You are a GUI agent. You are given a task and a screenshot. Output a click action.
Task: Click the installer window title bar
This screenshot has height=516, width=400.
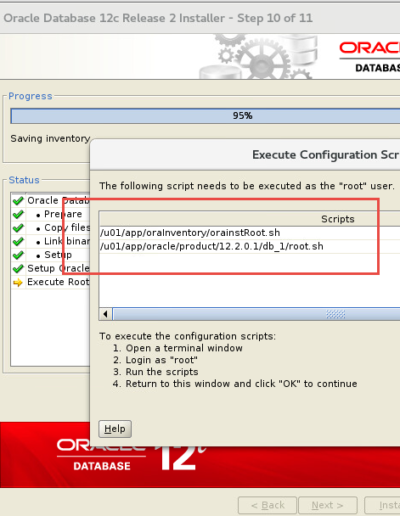200,18
